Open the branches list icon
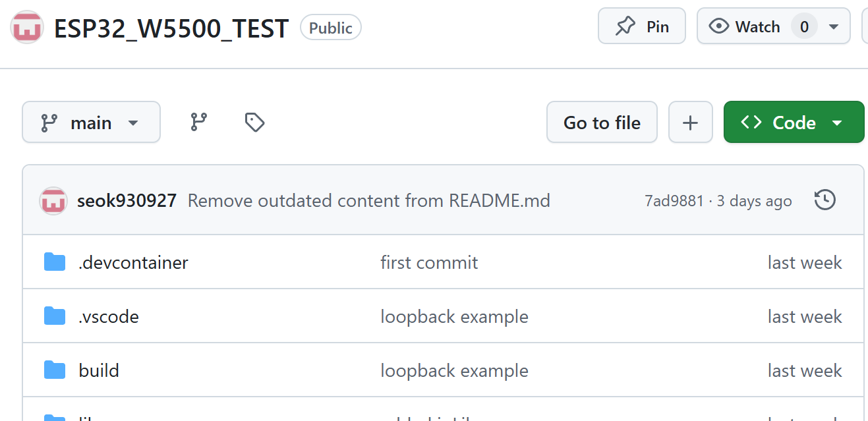The width and height of the screenshot is (868, 421). (198, 122)
